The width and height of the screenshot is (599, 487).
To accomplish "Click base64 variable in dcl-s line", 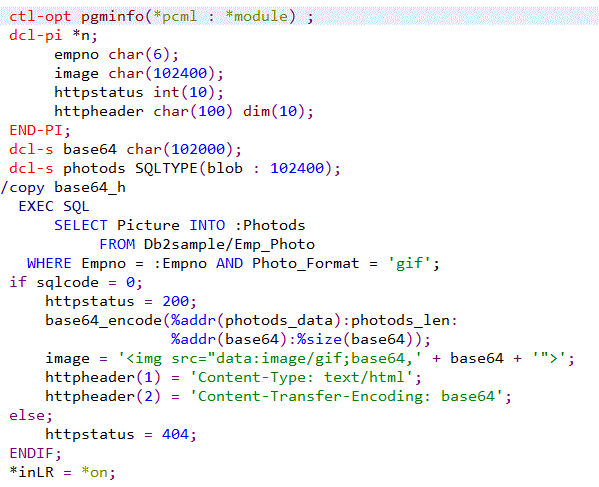I will [x=90, y=149].
